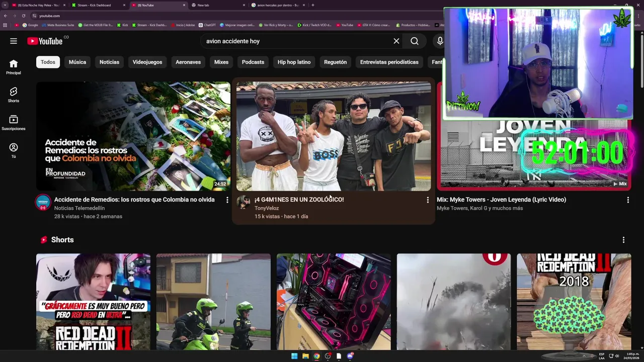Show hidden icons in system tray
The image size is (644, 362).
[x=584, y=356]
